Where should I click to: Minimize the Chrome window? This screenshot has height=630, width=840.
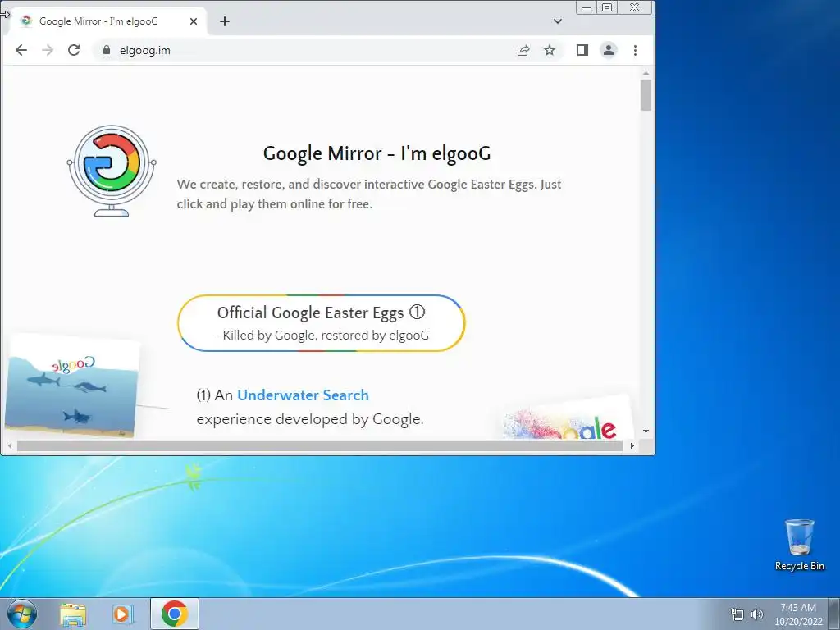tap(587, 8)
